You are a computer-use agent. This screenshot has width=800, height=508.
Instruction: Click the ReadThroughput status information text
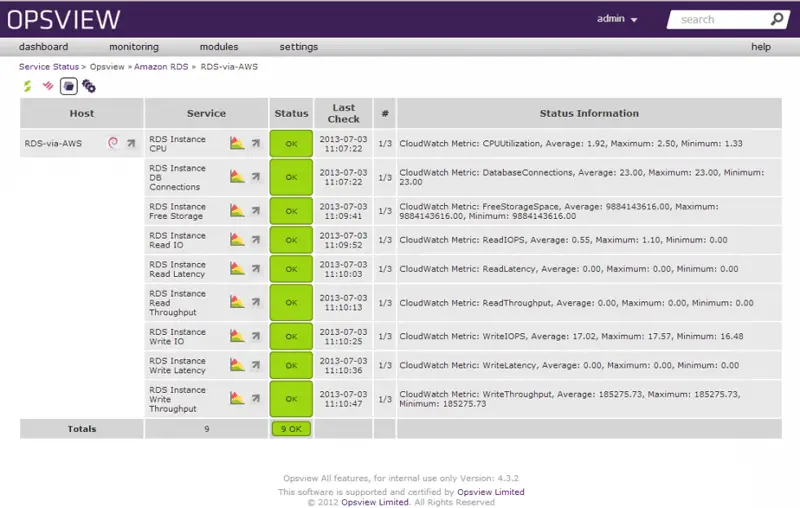[577, 302]
